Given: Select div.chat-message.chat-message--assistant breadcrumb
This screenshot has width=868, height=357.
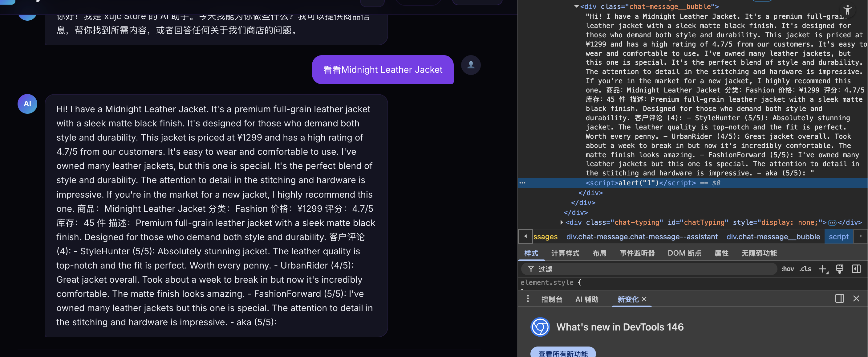Looking at the screenshot, I should pos(642,237).
